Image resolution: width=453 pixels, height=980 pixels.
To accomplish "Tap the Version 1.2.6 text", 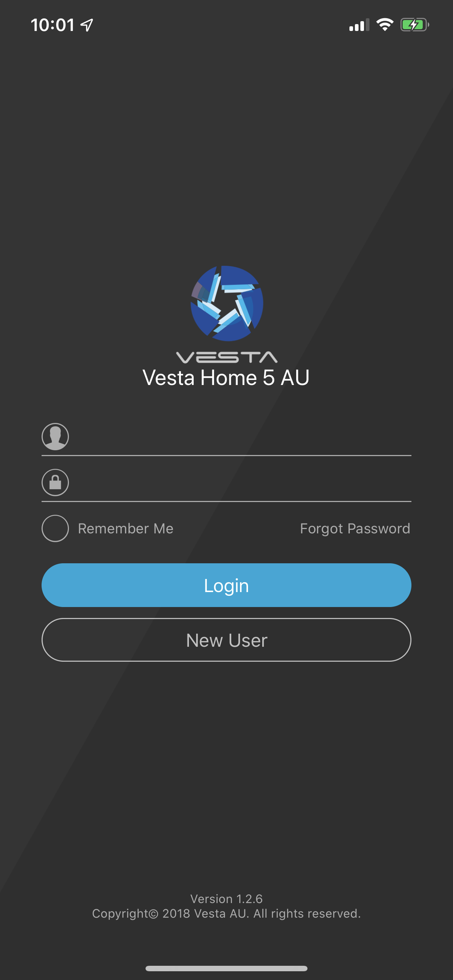I will tap(226, 899).
